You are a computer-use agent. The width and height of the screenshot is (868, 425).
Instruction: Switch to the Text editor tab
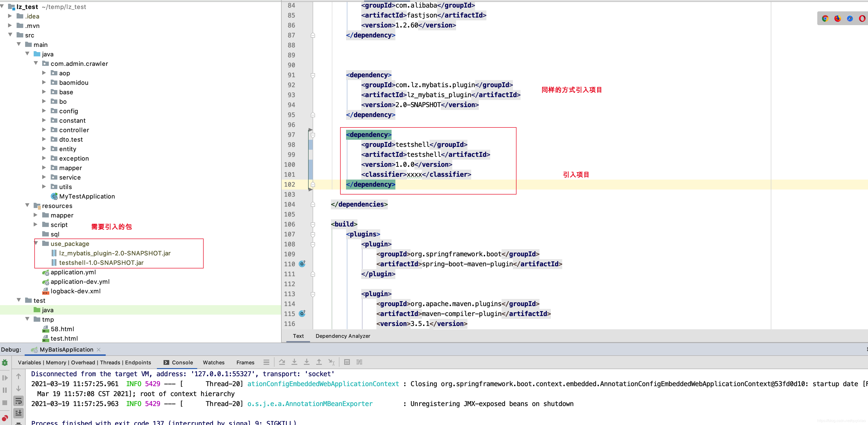point(298,336)
